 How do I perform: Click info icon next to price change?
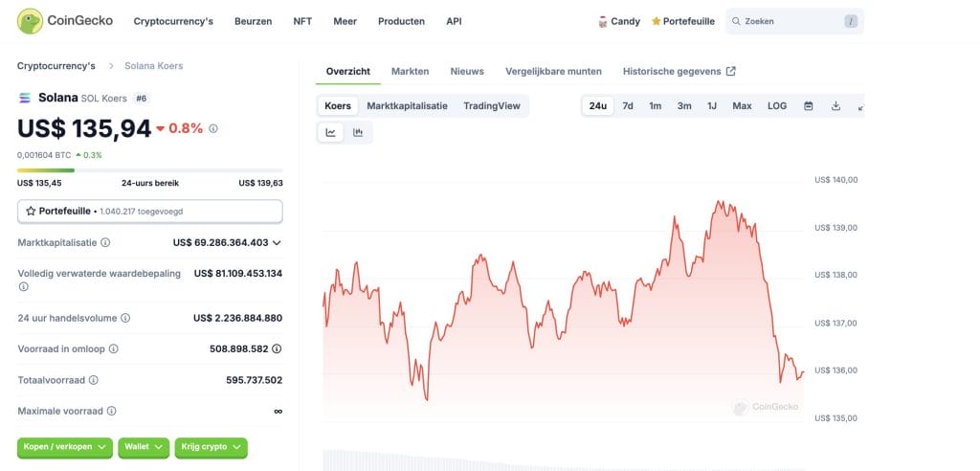tap(213, 128)
